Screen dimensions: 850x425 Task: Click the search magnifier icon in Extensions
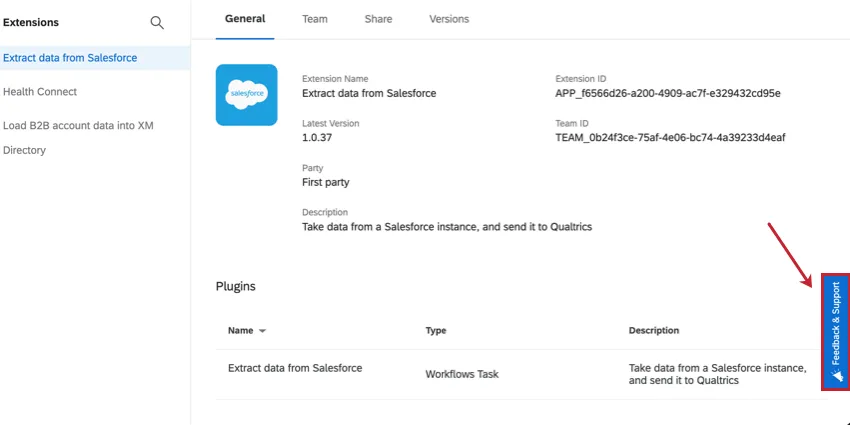(x=156, y=22)
